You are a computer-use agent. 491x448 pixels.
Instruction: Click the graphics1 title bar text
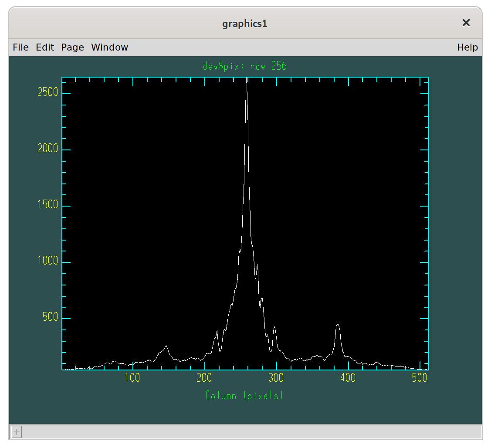245,24
